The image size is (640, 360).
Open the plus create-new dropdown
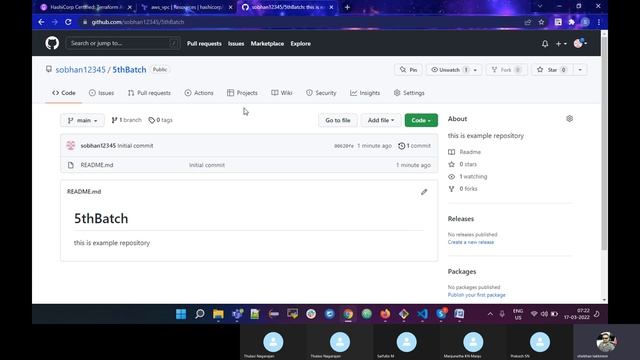[x=561, y=44]
